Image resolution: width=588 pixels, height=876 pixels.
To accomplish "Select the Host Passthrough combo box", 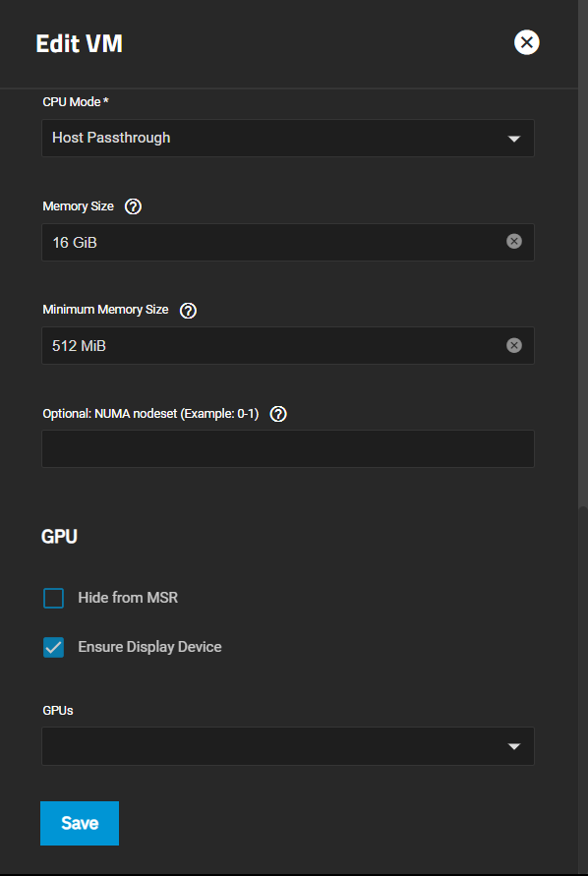I will [288, 138].
